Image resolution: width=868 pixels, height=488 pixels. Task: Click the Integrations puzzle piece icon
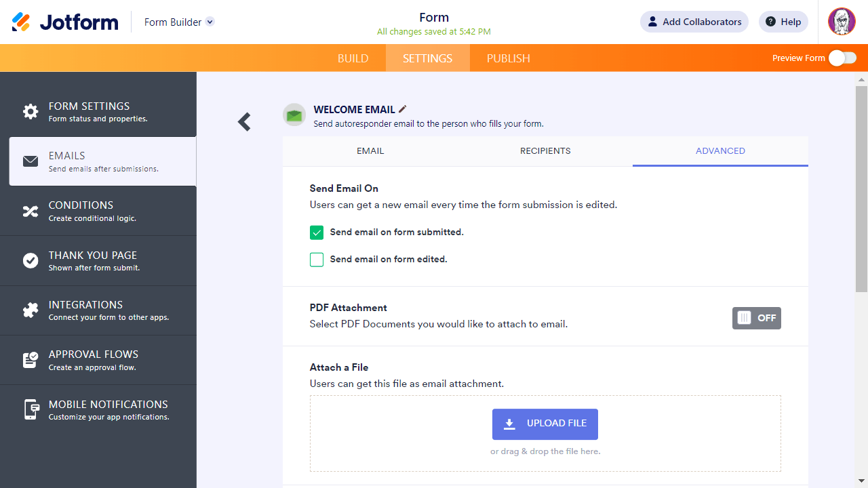(31, 310)
